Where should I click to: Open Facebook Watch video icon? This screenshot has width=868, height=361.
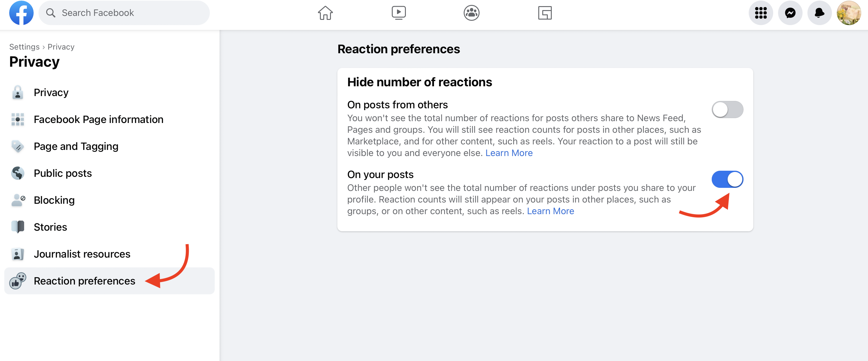(x=398, y=13)
